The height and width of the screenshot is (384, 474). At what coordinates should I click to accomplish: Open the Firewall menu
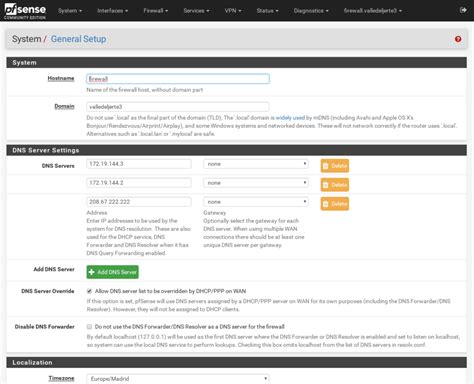156,11
